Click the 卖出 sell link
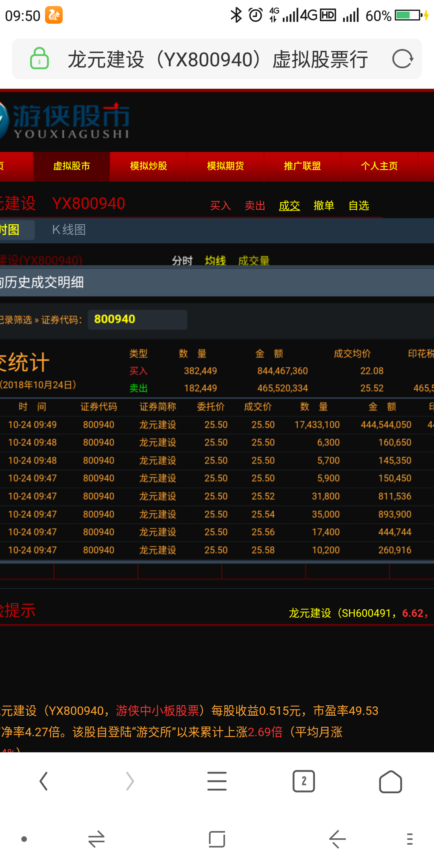This screenshot has width=434, height=868. tap(255, 206)
